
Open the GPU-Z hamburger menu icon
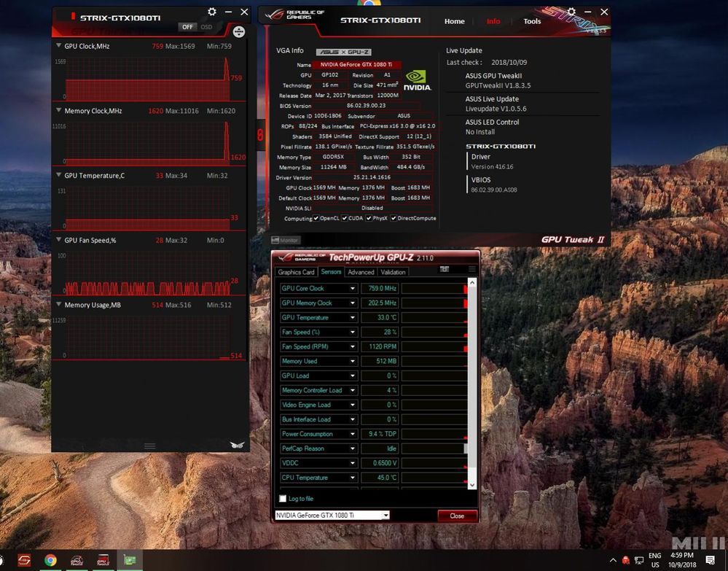(471, 269)
